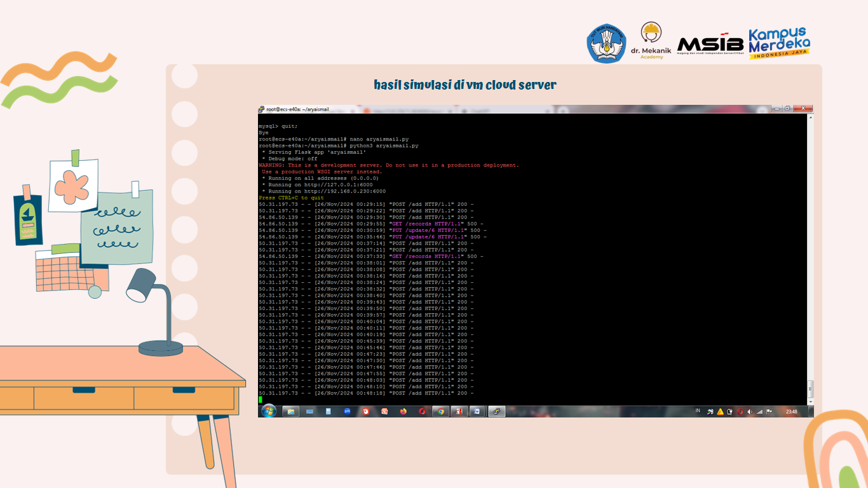The width and height of the screenshot is (868, 488).
Task: Click the last log line at 00:48:18
Action: pyautogui.click(x=366, y=393)
